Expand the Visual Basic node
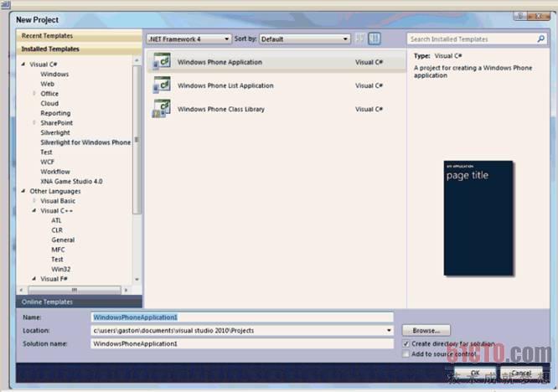 [34, 201]
